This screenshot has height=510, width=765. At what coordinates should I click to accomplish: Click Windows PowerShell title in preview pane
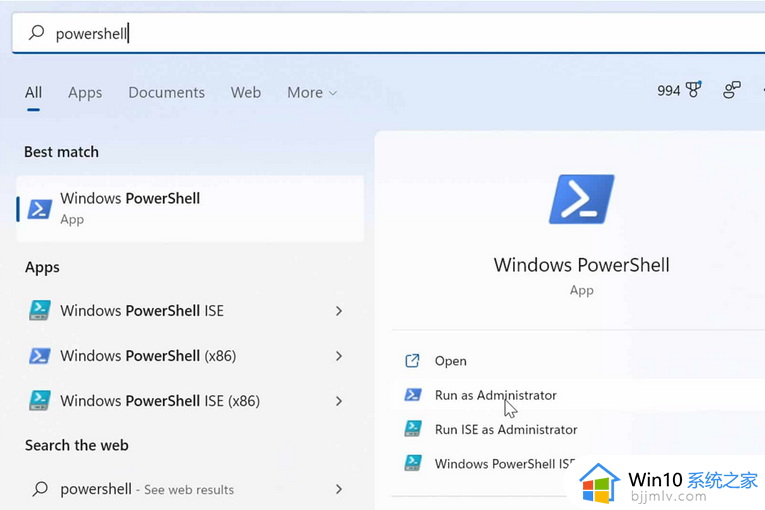582,265
